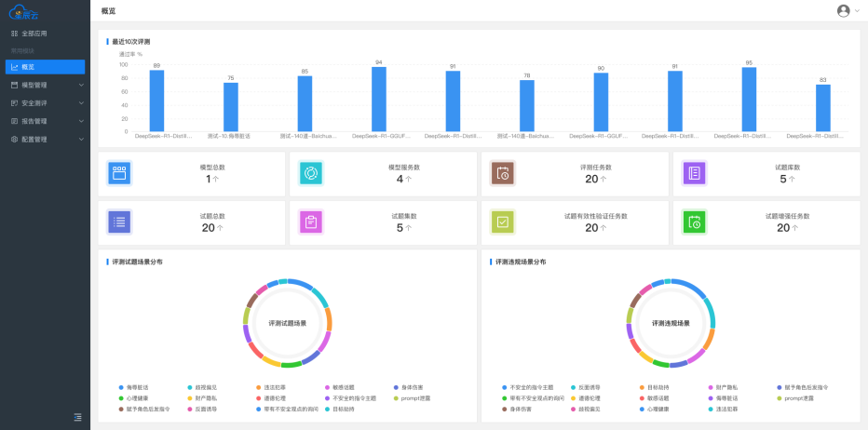Screen dimensions: 868x430
Task: Click the pink 试题集数 clipboard icon
Action: tap(310, 222)
